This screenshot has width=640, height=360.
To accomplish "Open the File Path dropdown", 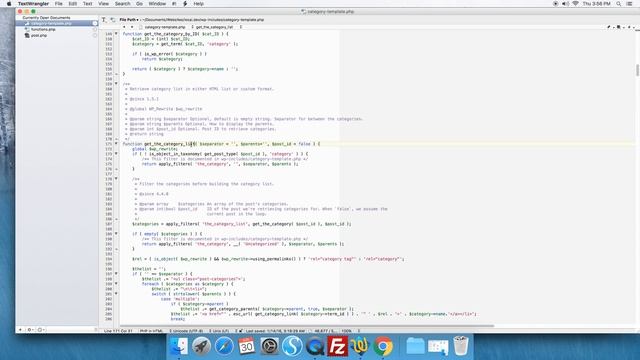I will tap(129, 20).
